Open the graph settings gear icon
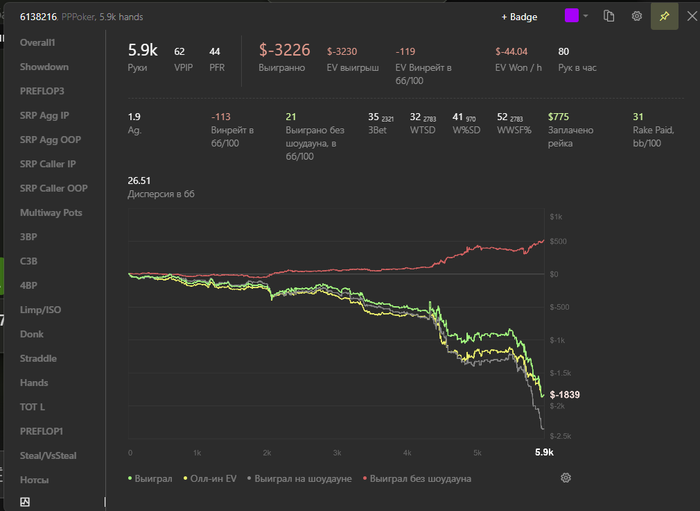The width and height of the screenshot is (700, 511). point(566,478)
